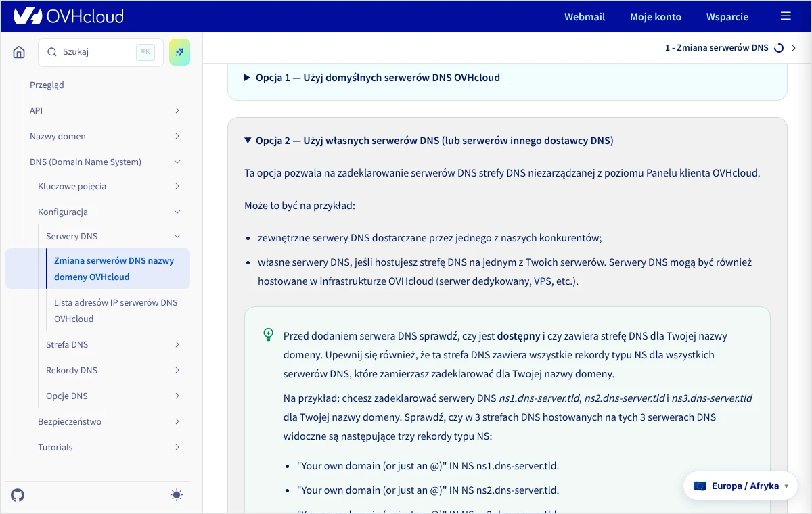The width and height of the screenshot is (812, 514).
Task: Expand Opcja 1 default DNS servers section
Action: [x=372, y=78]
